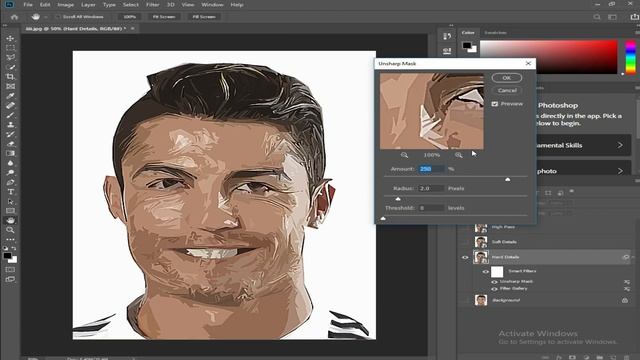Select the Clone Stamp tool
This screenshot has width=640, height=360.
pos(10,124)
